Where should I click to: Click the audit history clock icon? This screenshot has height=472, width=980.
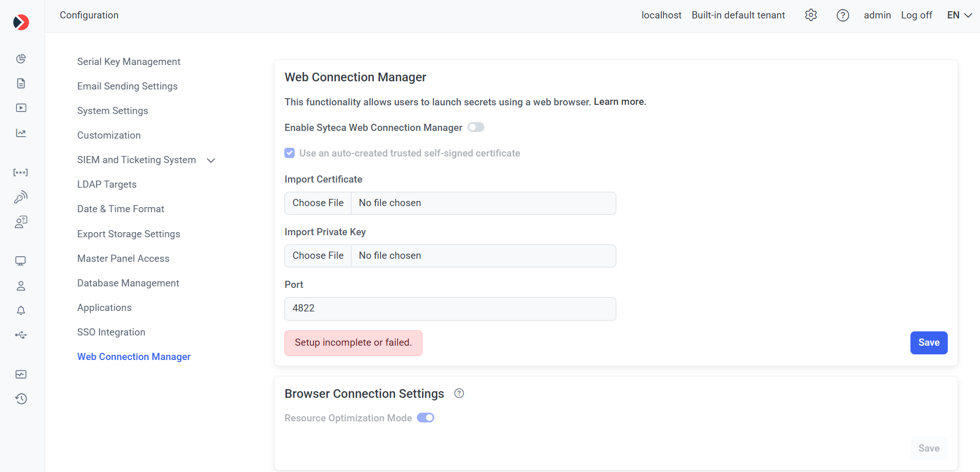[20, 399]
